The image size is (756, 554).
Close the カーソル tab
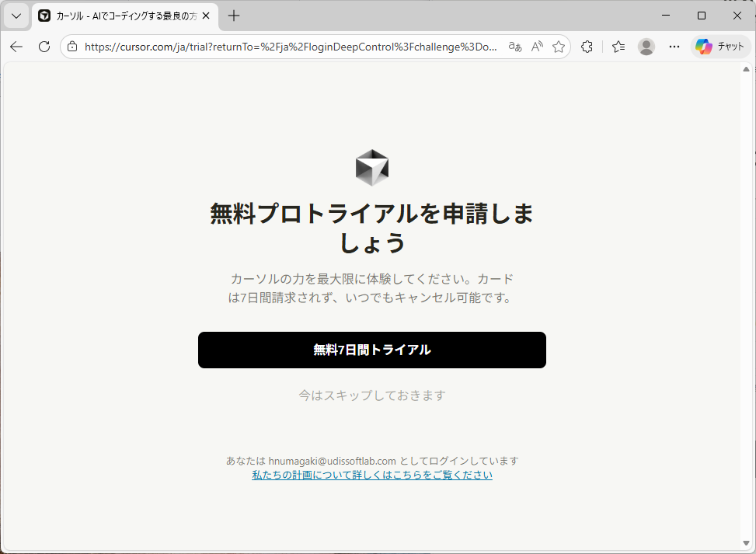click(206, 16)
